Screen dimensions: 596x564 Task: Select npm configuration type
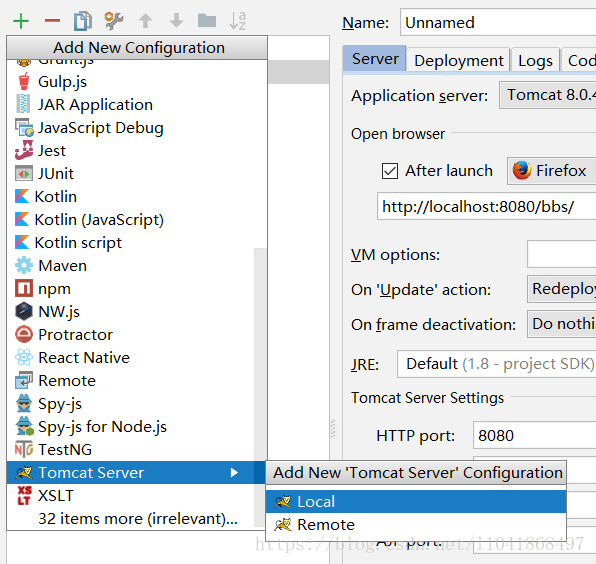[x=130, y=288]
